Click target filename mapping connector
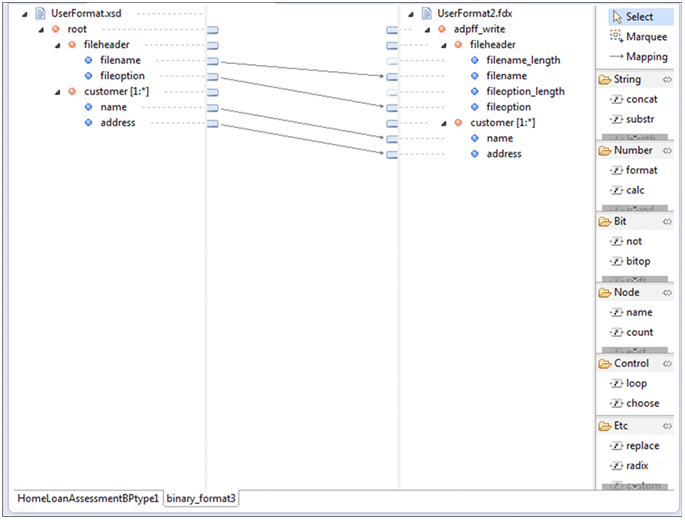Viewport: 685px width, 520px height. click(x=392, y=77)
